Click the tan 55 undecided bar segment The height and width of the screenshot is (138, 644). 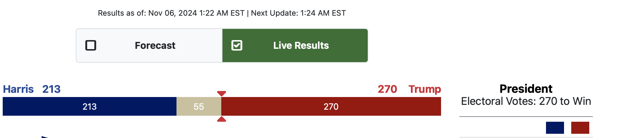point(199,106)
